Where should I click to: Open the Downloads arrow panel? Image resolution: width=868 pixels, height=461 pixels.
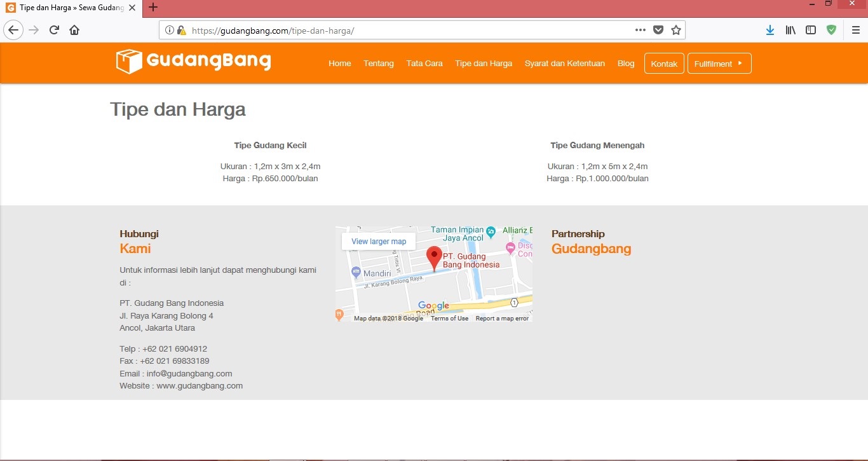click(770, 30)
